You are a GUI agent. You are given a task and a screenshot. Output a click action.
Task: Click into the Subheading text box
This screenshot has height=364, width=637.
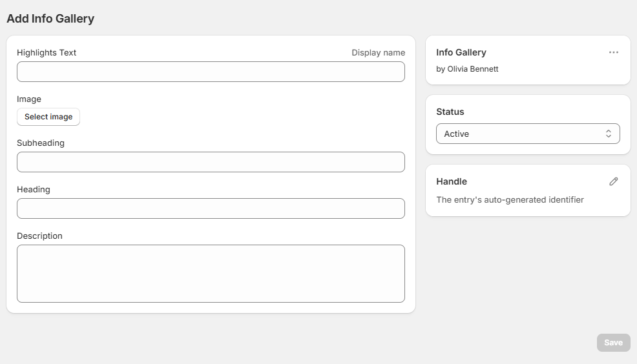(x=211, y=162)
